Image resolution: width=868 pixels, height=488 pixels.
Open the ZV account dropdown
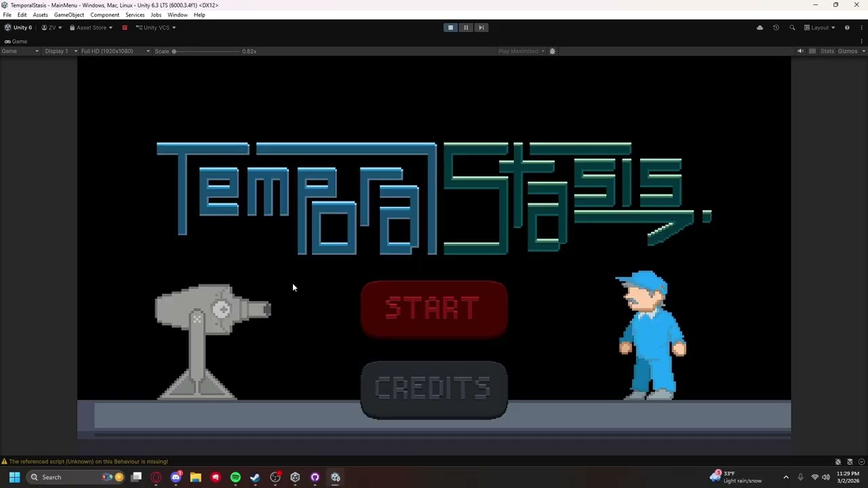(x=52, y=28)
